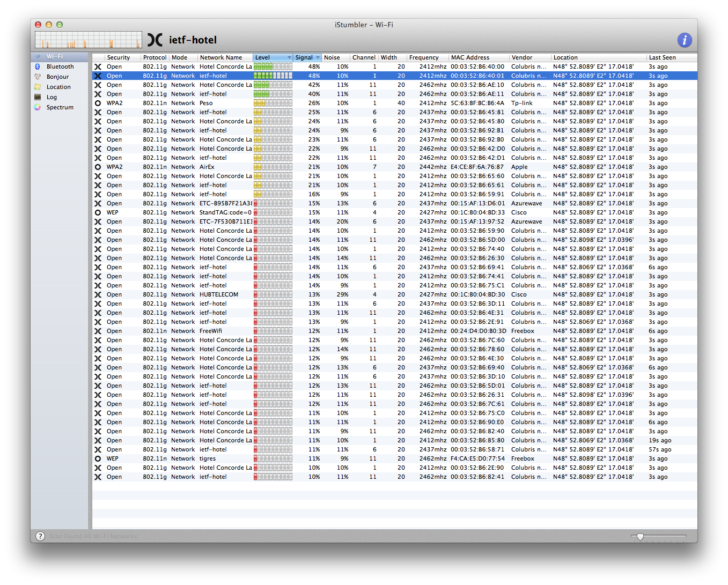Adjust the slider at bottom right
The height and width of the screenshot is (585, 728).
(x=640, y=537)
